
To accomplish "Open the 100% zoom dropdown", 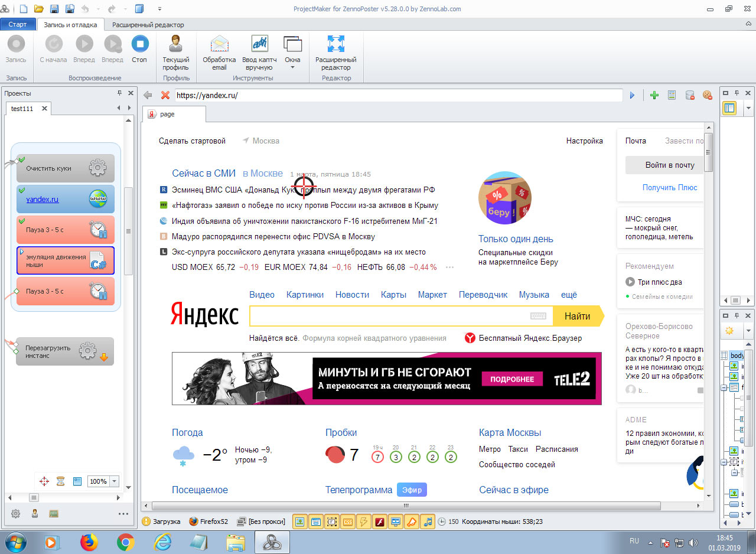I will pos(115,481).
